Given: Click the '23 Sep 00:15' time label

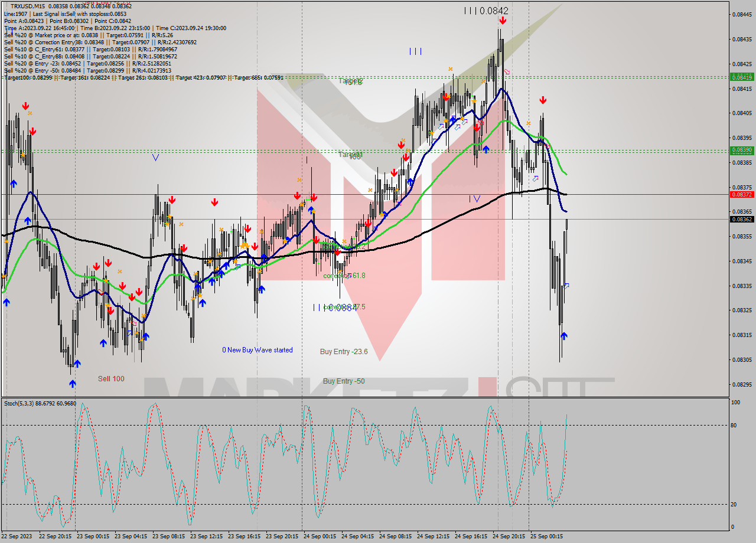Looking at the screenshot, I should (x=93, y=537).
